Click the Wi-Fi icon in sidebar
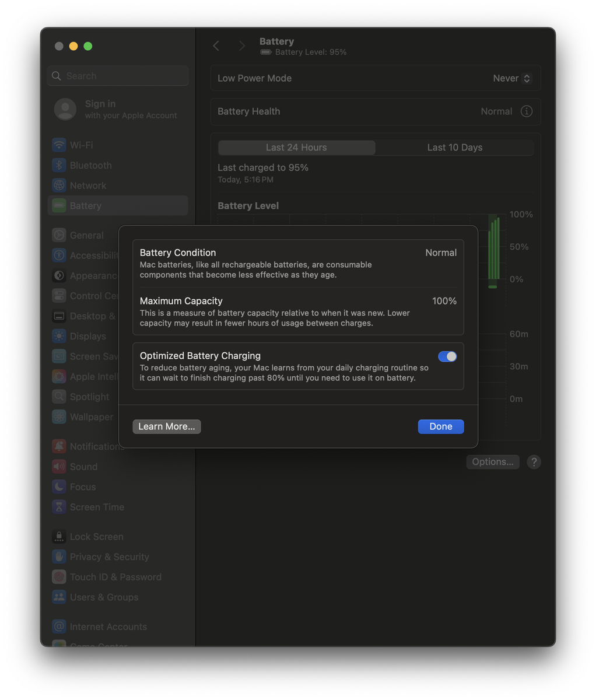 tap(59, 145)
